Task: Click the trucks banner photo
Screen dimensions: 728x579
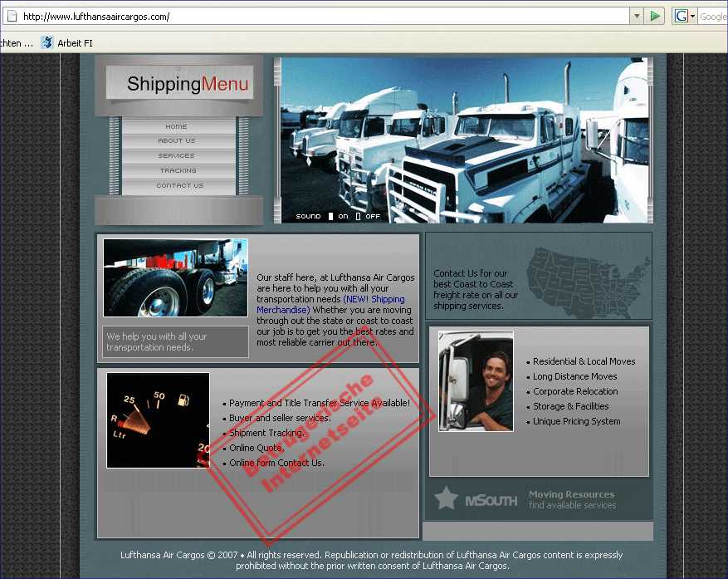Action: click(463, 140)
